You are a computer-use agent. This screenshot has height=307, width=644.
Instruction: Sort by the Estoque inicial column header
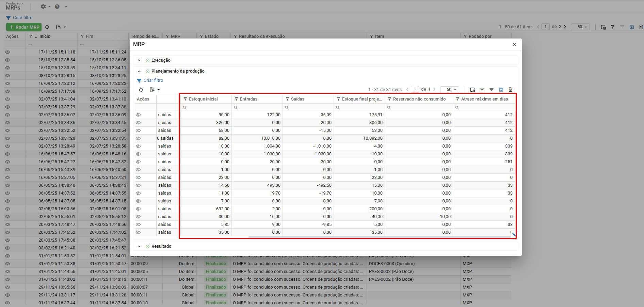tap(203, 99)
